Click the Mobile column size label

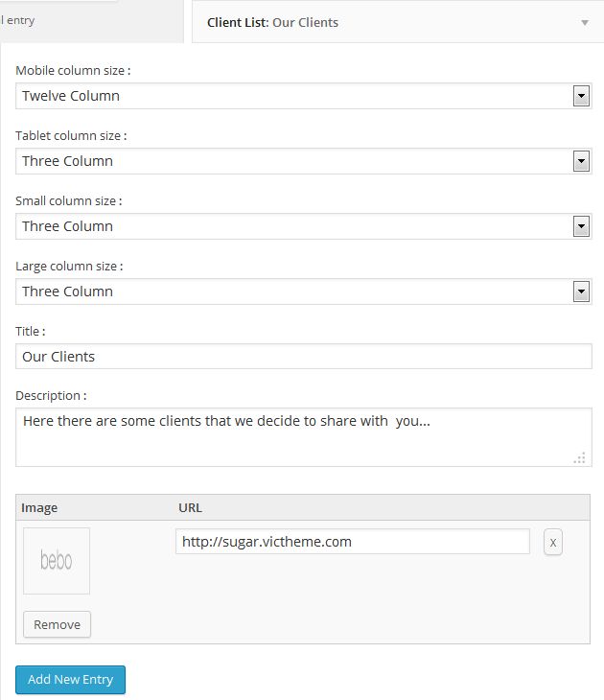pyautogui.click(x=73, y=71)
